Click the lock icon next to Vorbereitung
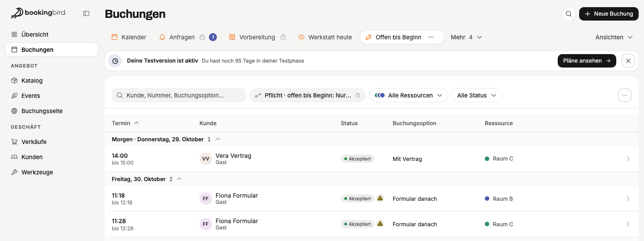Image resolution: width=644 pixels, height=241 pixels. 283,37
